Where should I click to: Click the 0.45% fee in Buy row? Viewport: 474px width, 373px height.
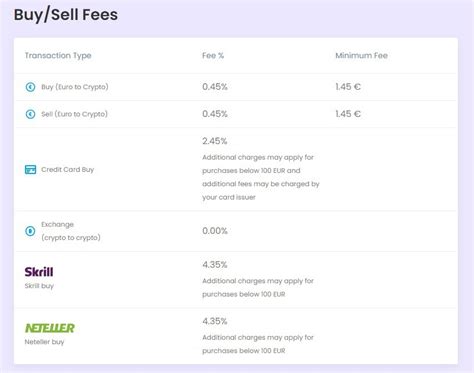pyautogui.click(x=215, y=87)
